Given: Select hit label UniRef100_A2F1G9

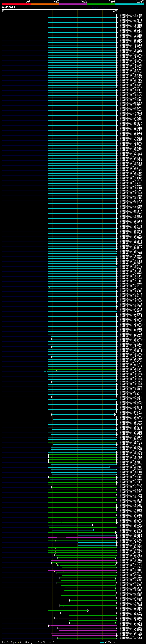Looking at the screenshot, I should (131, 560).
